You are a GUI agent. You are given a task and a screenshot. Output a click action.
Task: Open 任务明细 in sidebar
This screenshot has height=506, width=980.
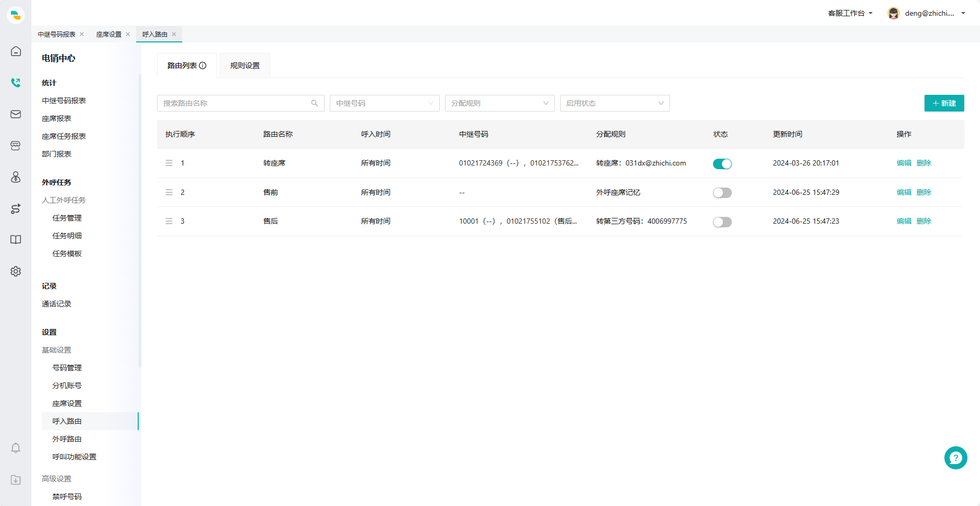coord(67,236)
